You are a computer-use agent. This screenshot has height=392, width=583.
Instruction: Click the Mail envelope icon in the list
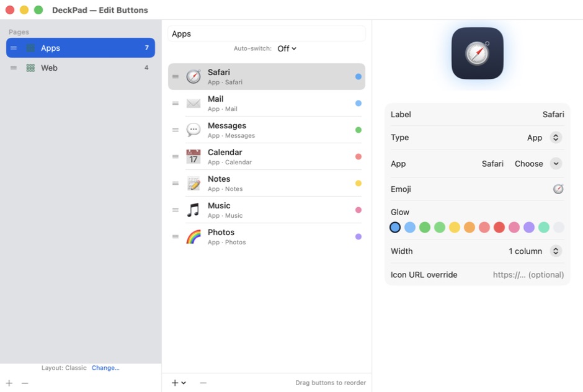tap(194, 104)
